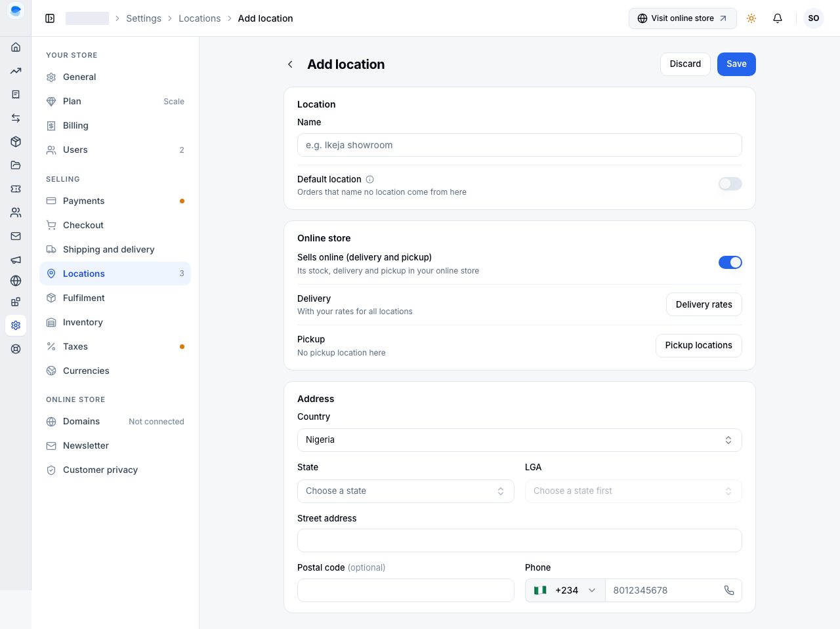Viewport: 840px width, 629px height.
Task: Open the LGA dropdown
Action: [633, 491]
